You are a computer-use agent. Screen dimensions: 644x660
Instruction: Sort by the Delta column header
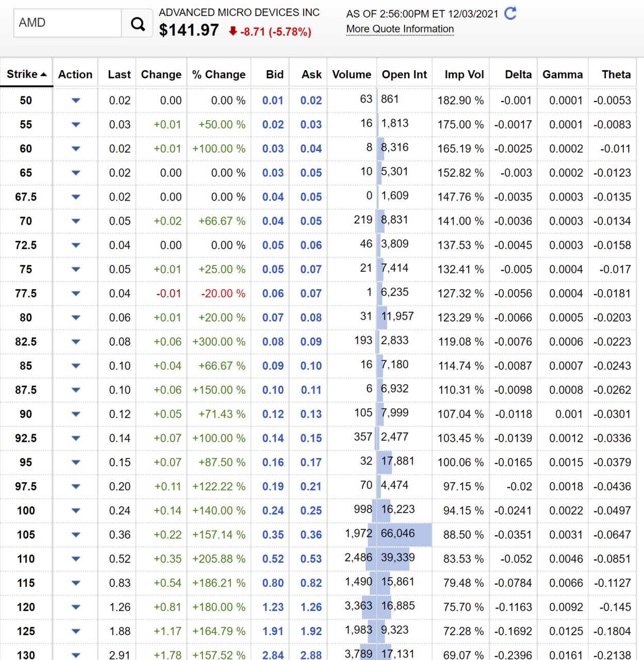[518, 74]
